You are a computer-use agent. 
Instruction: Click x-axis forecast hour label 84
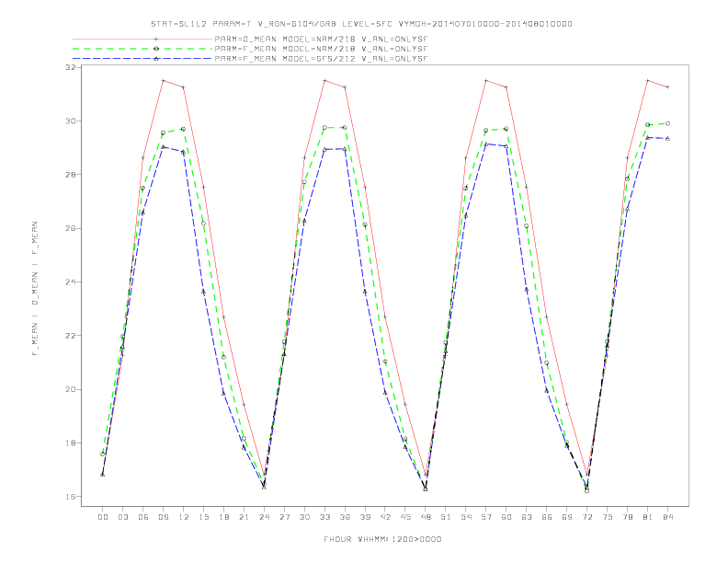[x=668, y=517]
